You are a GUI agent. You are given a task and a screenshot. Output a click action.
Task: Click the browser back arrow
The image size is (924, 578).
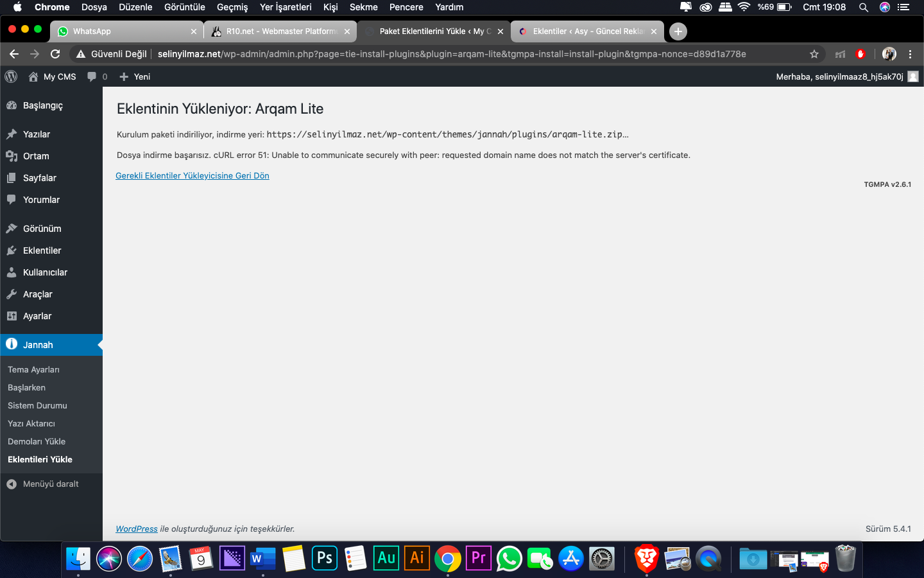tap(14, 54)
